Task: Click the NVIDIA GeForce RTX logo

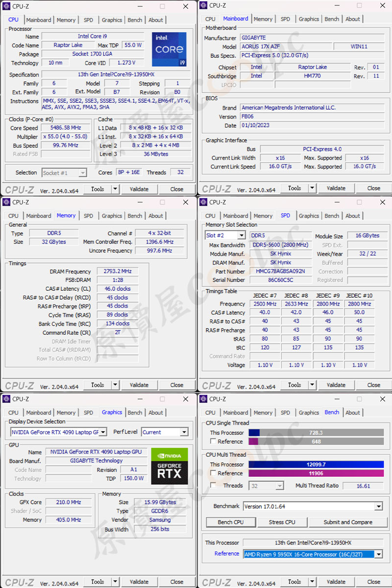Action: pos(170,466)
